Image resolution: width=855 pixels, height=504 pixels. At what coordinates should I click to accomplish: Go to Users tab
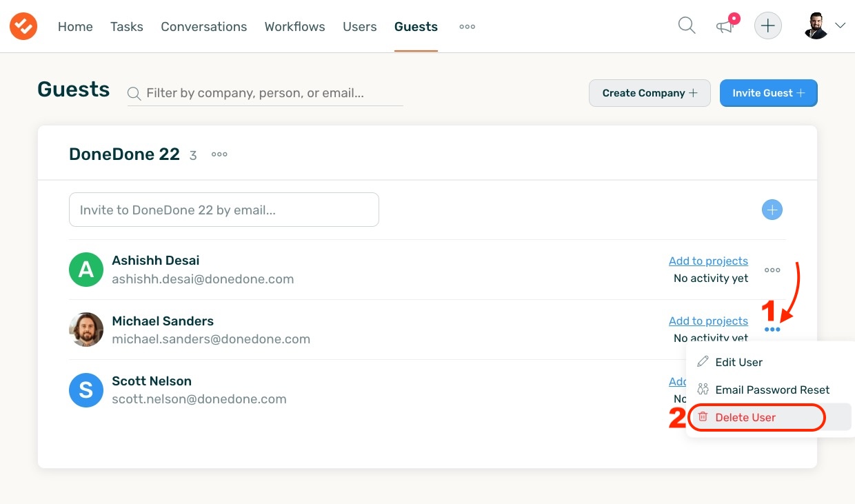(x=360, y=27)
